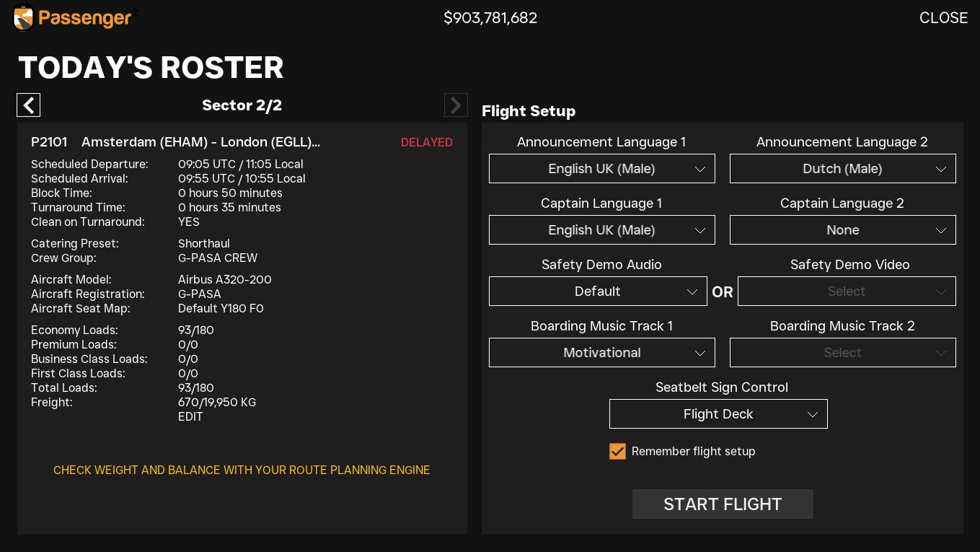Open Safety Demo Video select box
The height and width of the screenshot is (552, 980).
tap(846, 292)
